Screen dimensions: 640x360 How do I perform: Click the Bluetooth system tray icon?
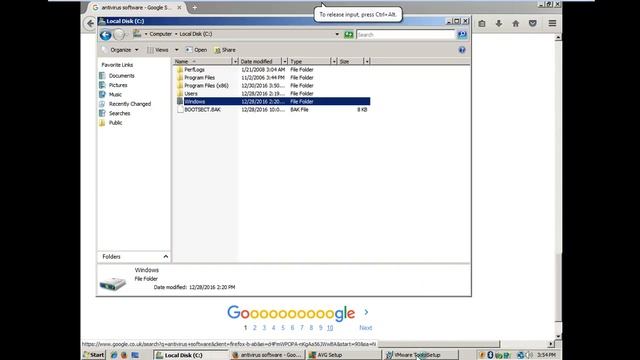[490, 355]
